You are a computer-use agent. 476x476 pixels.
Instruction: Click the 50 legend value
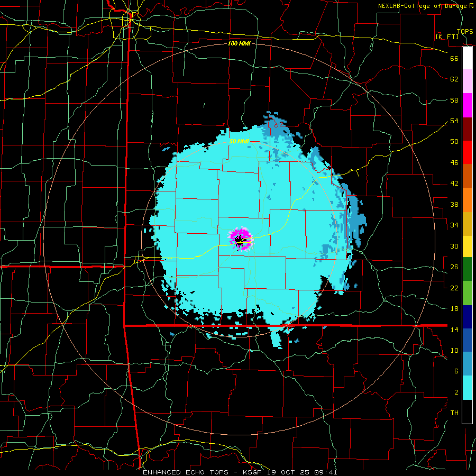tap(454, 141)
